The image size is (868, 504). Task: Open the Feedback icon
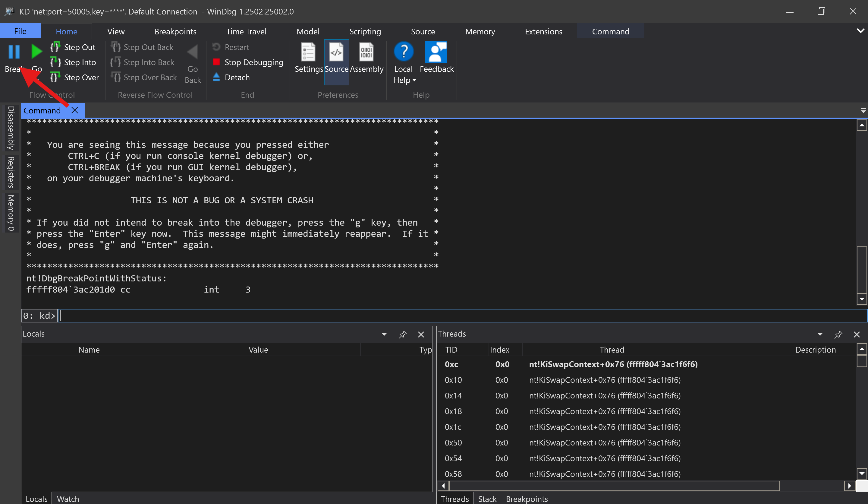pos(436,52)
